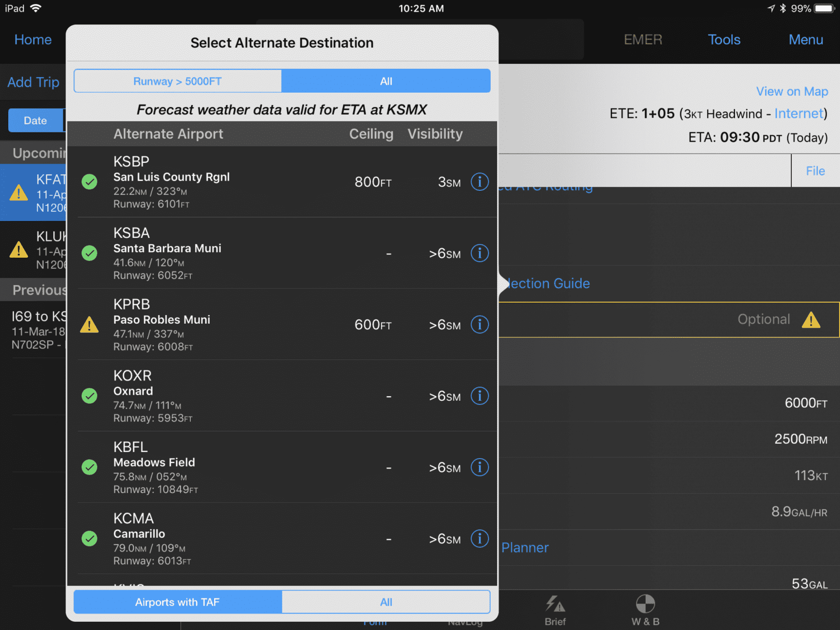Image resolution: width=840 pixels, height=630 pixels.
Task: Open info for KSBP San Luis County Rgnl
Action: pos(480,182)
